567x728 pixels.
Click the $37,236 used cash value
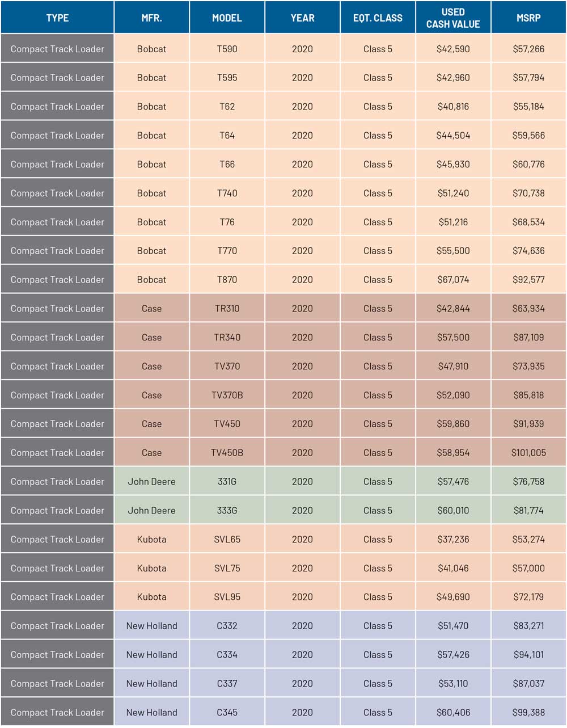453,539
